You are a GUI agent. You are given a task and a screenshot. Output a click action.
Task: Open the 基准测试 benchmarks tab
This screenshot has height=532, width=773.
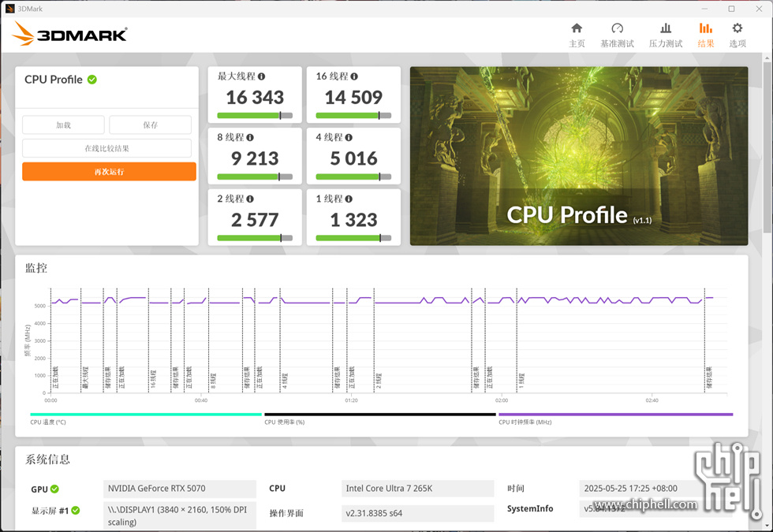pos(617,35)
